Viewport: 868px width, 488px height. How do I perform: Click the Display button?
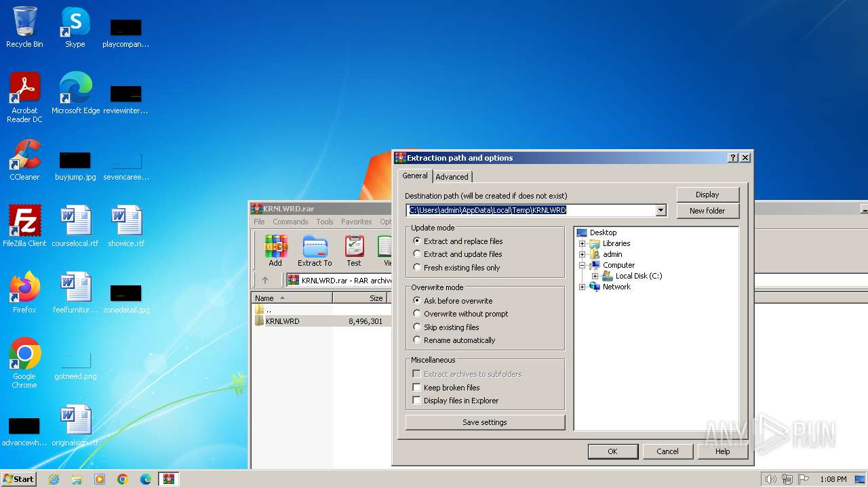[707, 195]
